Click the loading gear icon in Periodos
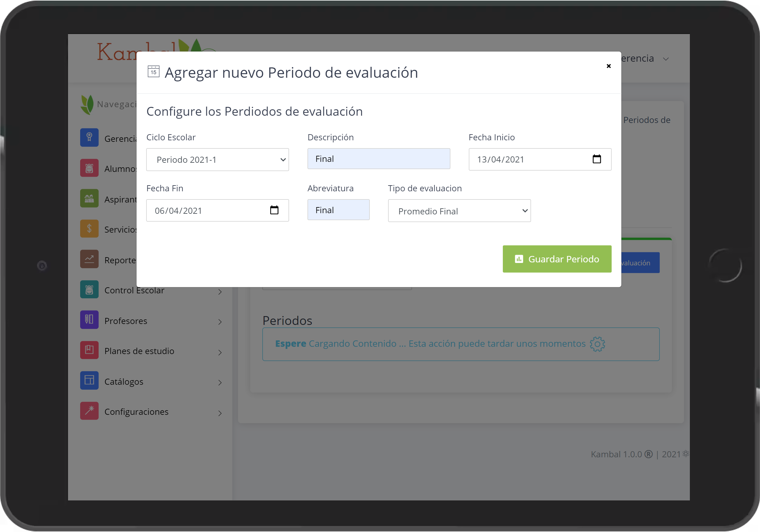Image resolution: width=760 pixels, height=532 pixels. click(597, 344)
